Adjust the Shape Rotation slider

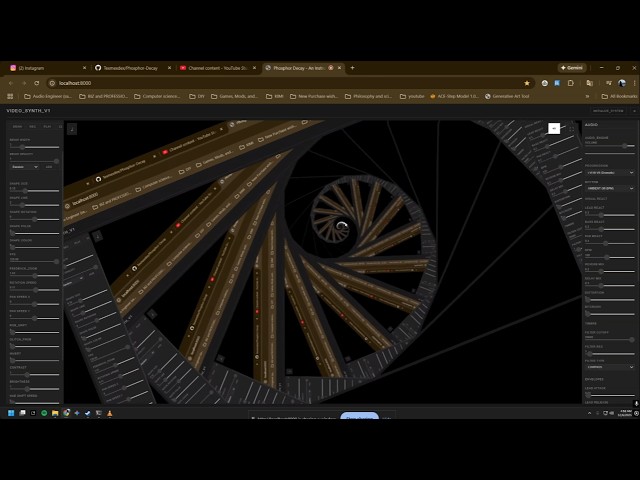35,219
